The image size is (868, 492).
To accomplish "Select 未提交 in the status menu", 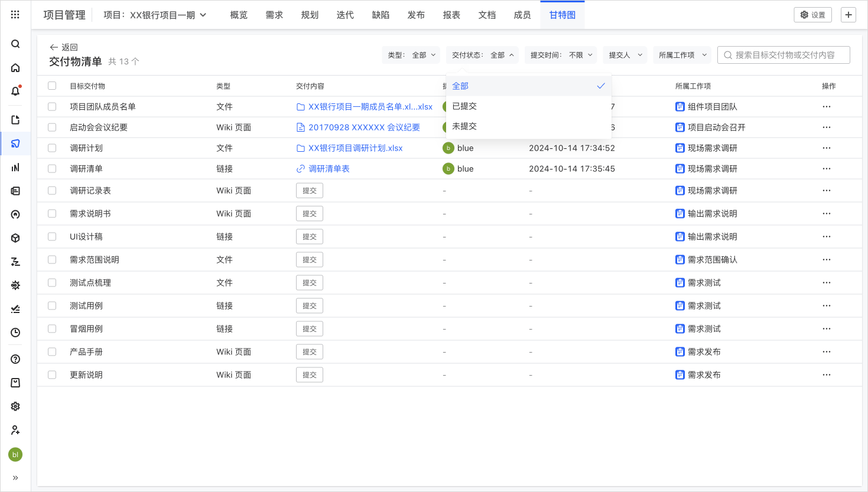I will [529, 126].
